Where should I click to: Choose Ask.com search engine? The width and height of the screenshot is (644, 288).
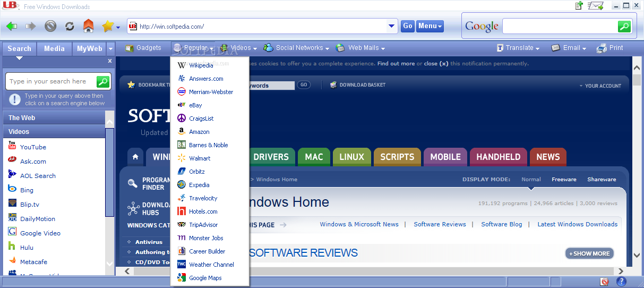coord(33,161)
